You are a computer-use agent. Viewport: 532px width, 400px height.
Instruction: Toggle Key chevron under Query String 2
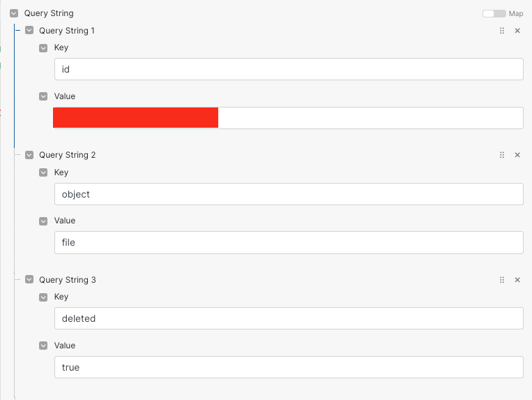tap(44, 172)
